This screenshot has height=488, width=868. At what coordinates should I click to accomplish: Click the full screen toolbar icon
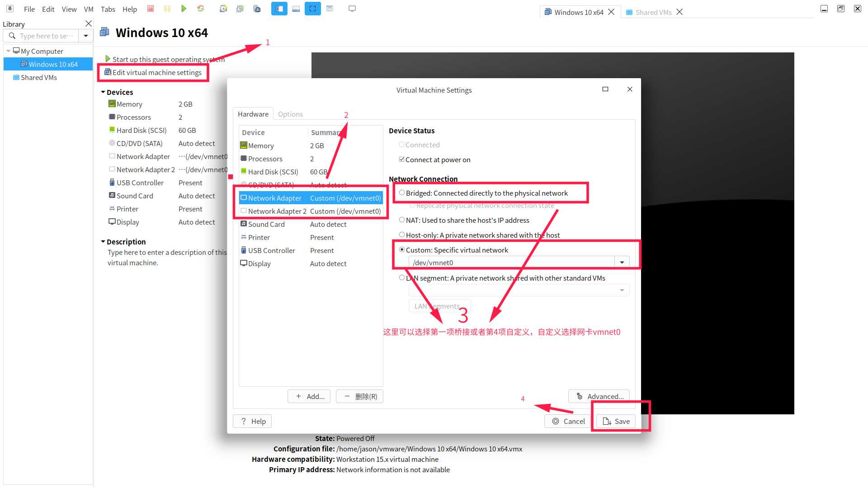(313, 9)
